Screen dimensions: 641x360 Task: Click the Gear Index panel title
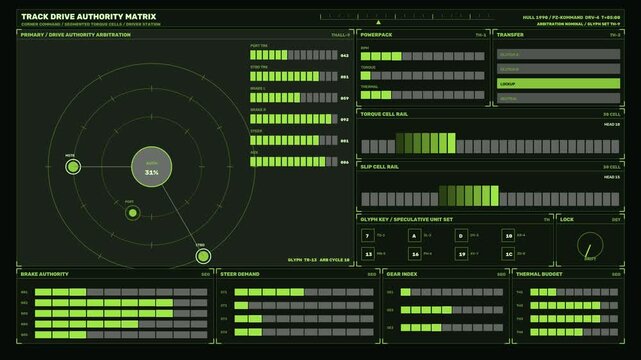coord(402,274)
